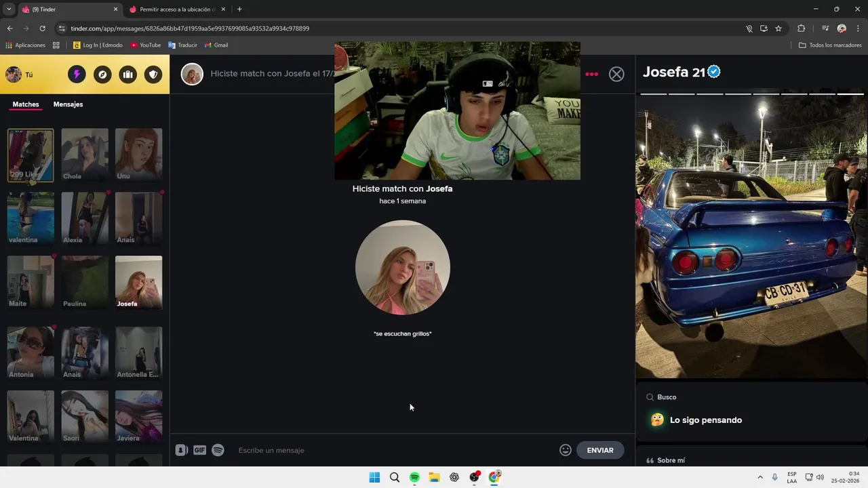This screenshot has width=868, height=488.
Task: Open the contact card sticker icon
Action: tap(181, 450)
